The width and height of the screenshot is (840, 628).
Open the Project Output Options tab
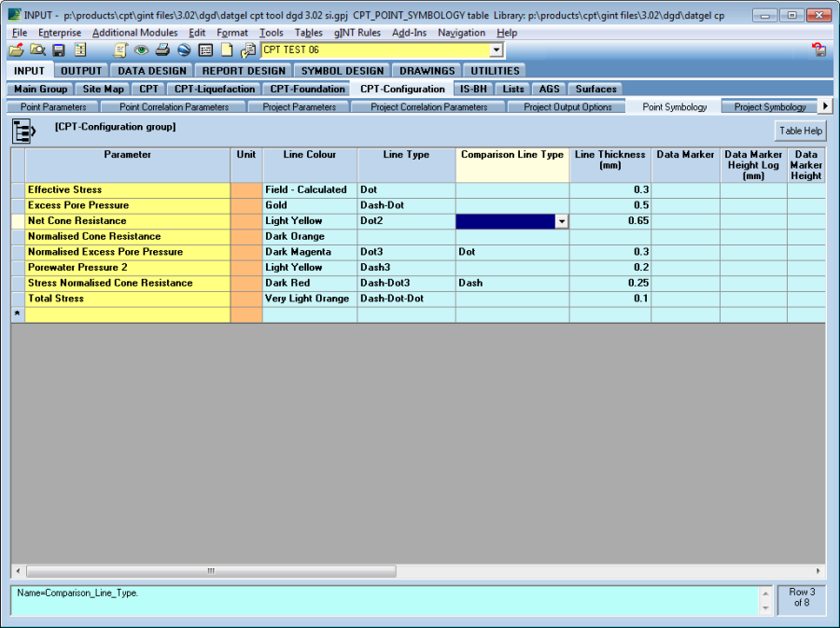click(567, 107)
